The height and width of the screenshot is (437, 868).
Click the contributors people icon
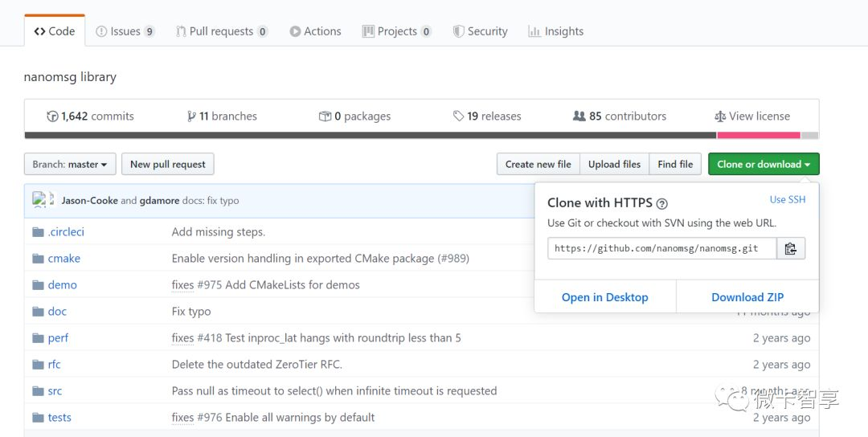tap(579, 116)
